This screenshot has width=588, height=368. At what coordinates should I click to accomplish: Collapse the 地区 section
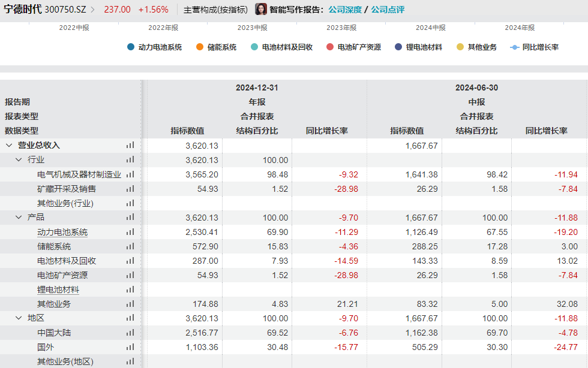pos(19,318)
